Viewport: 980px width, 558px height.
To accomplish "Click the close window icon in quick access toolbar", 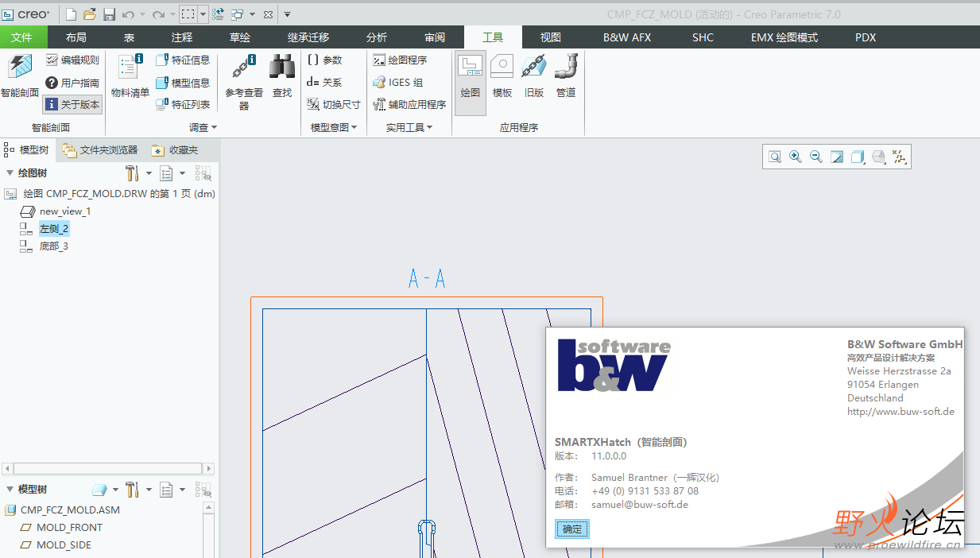I will (x=268, y=14).
